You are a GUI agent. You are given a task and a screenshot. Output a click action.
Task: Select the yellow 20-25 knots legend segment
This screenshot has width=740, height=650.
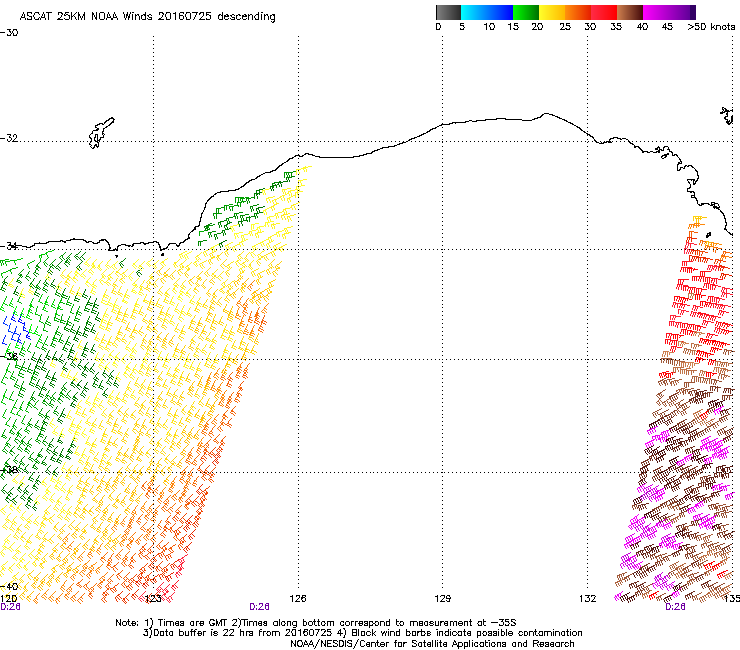coord(552,12)
